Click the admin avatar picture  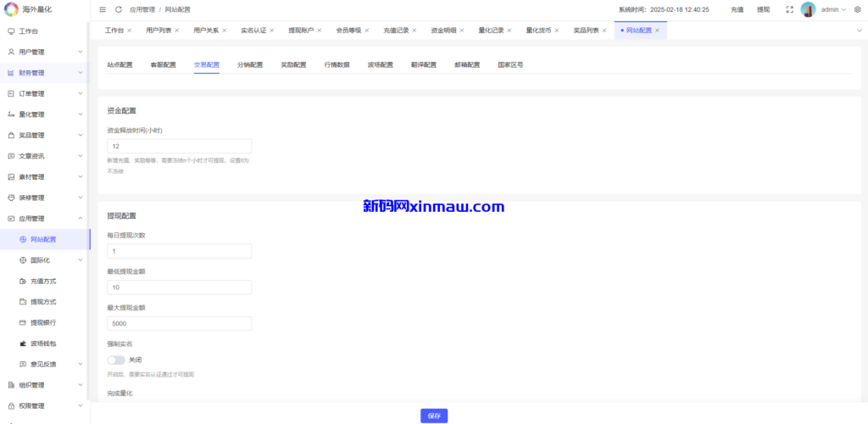pos(808,9)
